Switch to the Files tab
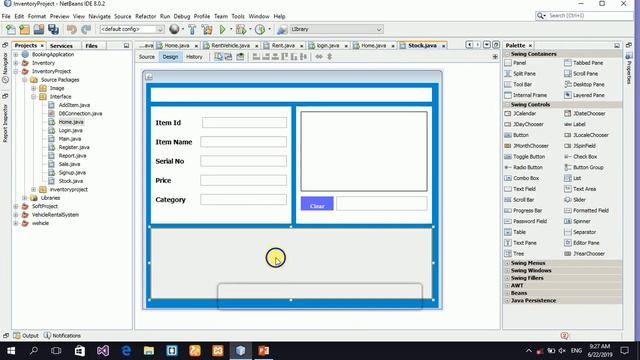640x360 pixels. pyautogui.click(x=91, y=46)
